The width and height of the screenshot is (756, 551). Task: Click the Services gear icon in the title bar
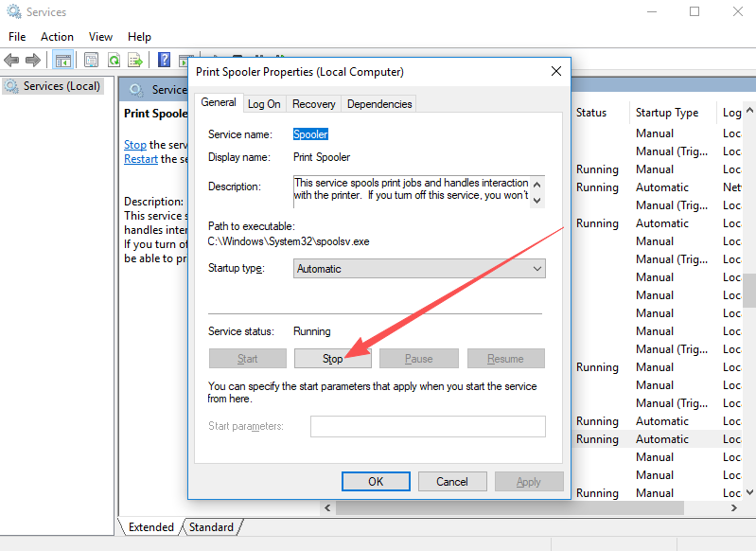[14, 11]
